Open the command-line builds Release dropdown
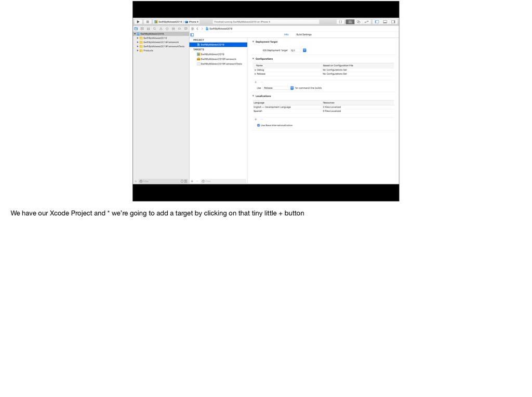Image resolution: width=532 pixels, height=397 pixels. 278,88
